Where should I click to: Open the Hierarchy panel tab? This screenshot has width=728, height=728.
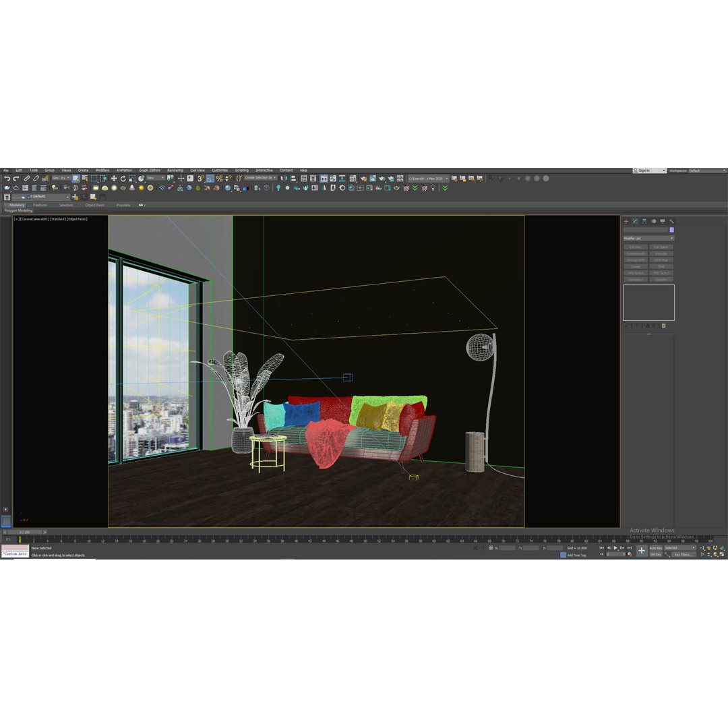[x=644, y=221]
